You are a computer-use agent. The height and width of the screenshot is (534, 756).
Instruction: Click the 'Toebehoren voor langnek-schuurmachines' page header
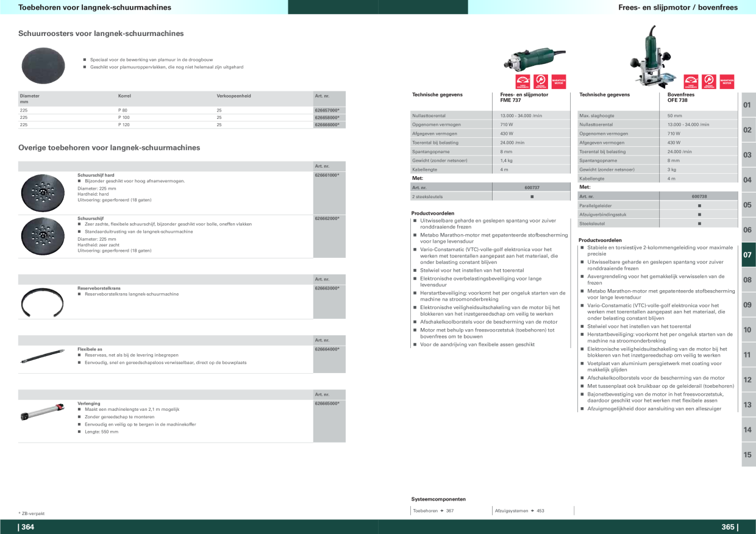[94, 7]
